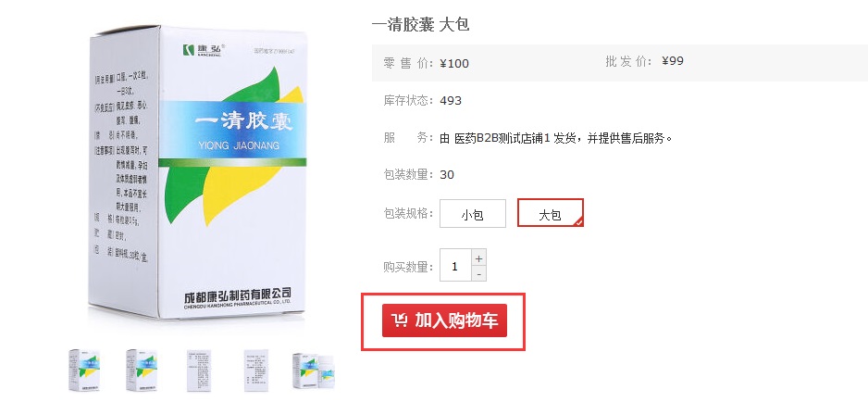Click the minus icon to decrease quantity

[478, 273]
